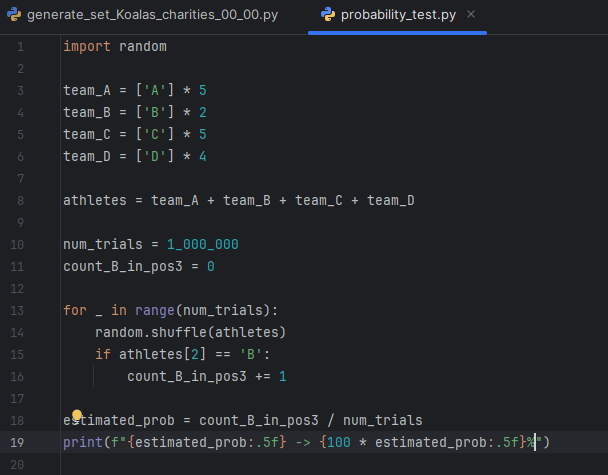Click the value 1_000_000 on line 10

[202, 244]
